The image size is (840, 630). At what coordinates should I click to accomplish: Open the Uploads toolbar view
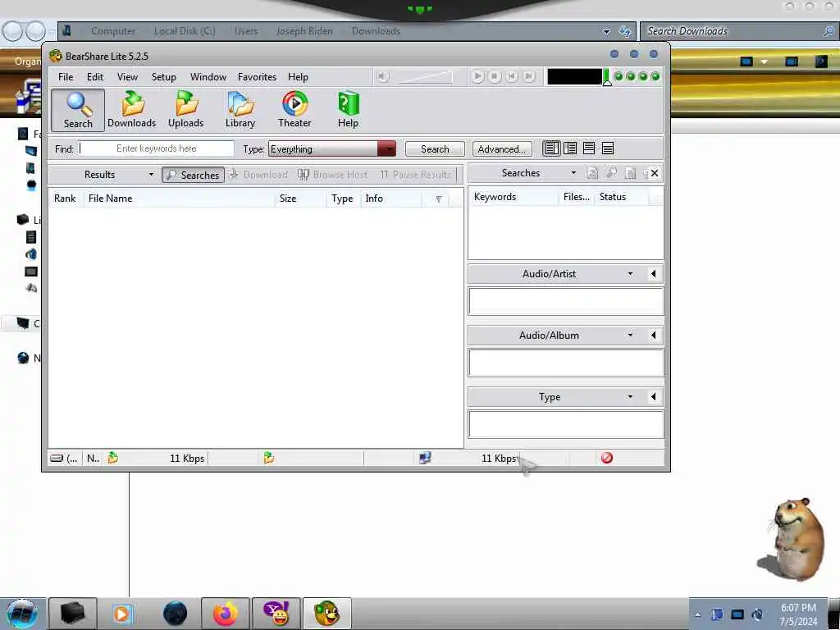pyautogui.click(x=186, y=111)
